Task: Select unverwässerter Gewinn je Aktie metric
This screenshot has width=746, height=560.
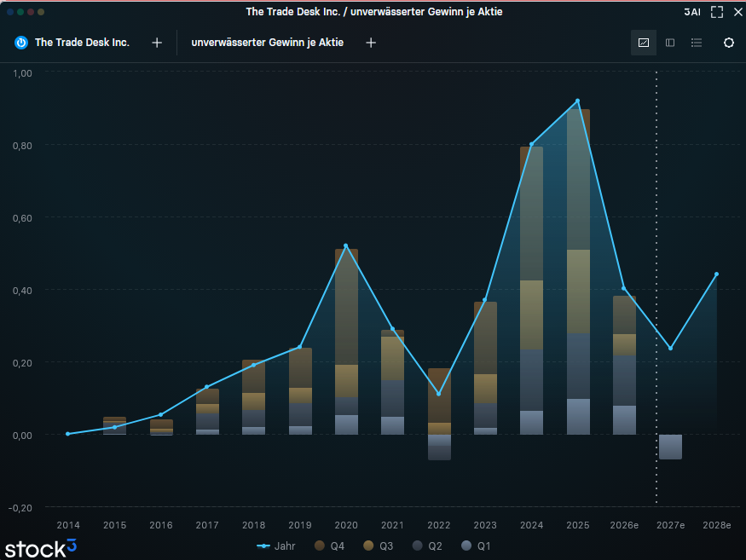Action: point(268,43)
